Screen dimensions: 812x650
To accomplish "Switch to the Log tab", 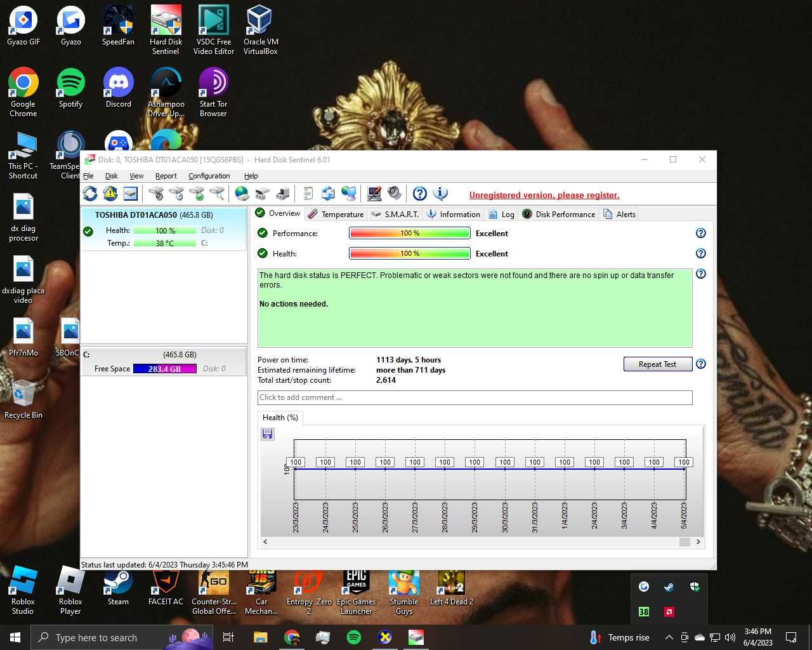I will (x=501, y=214).
